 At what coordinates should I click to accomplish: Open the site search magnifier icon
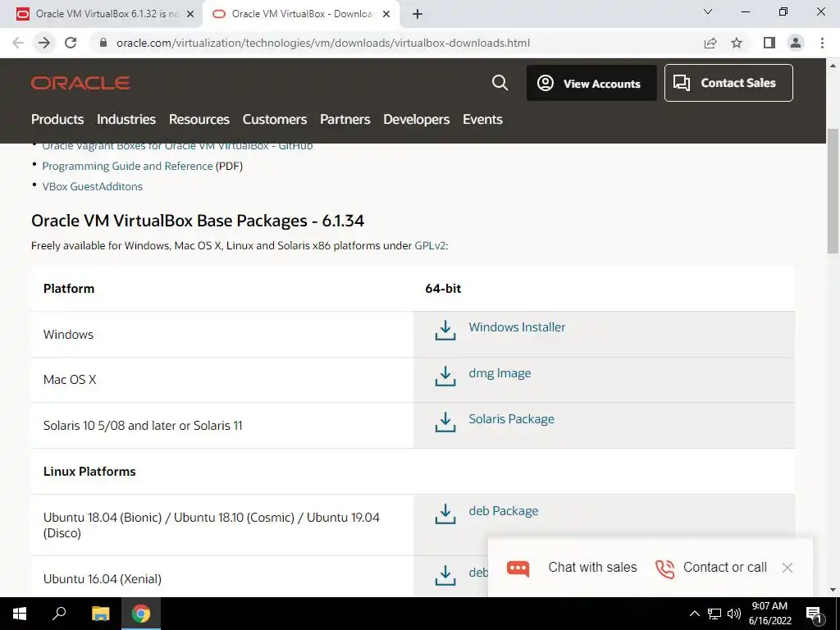pyautogui.click(x=500, y=83)
